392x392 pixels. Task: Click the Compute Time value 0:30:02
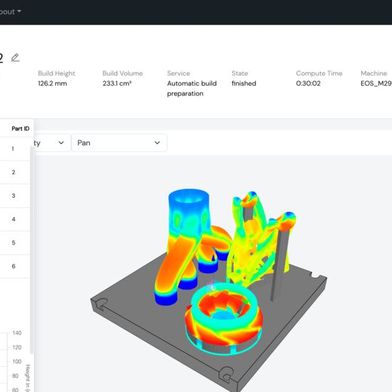pyautogui.click(x=308, y=83)
